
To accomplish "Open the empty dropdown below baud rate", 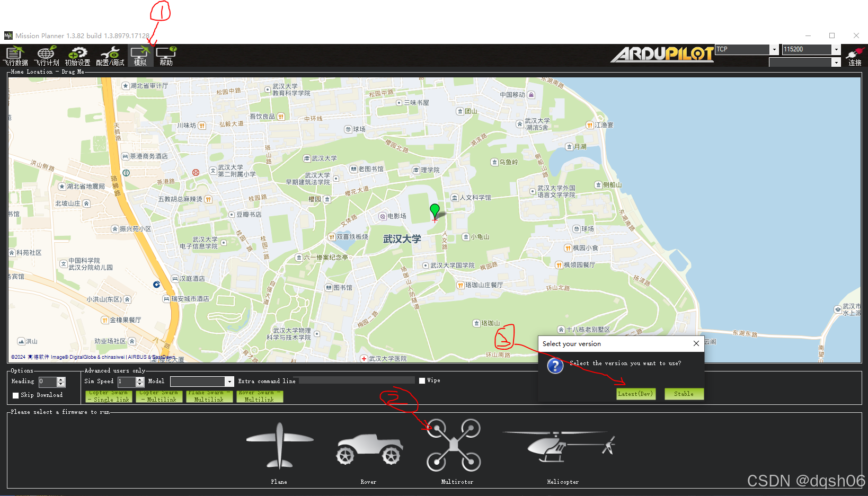I will point(836,63).
